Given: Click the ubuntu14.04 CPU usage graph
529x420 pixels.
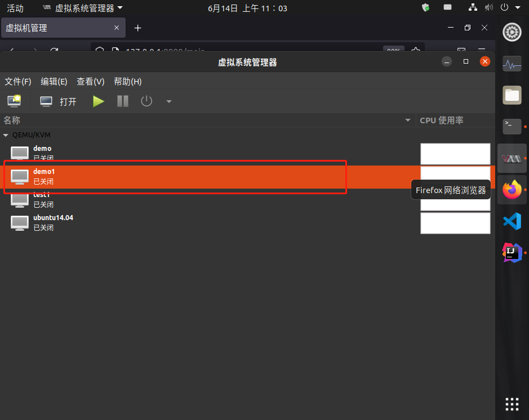Looking at the screenshot, I should tap(455, 223).
